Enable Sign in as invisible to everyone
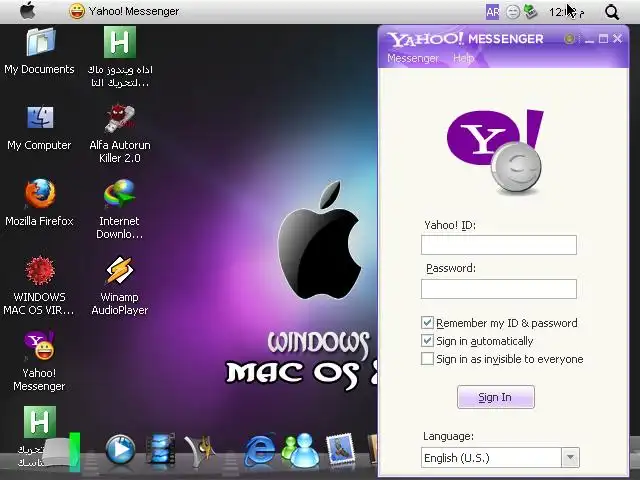Image resolution: width=640 pixels, height=480 pixels. click(x=427, y=359)
